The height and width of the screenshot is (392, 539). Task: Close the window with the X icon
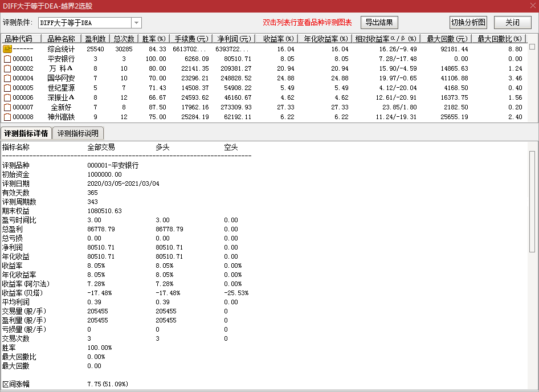point(533,6)
